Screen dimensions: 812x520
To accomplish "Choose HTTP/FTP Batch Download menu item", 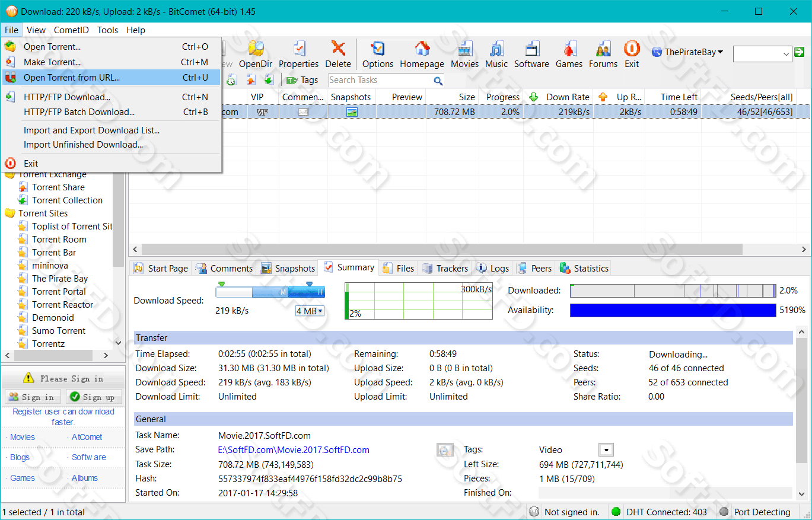I will coord(112,111).
